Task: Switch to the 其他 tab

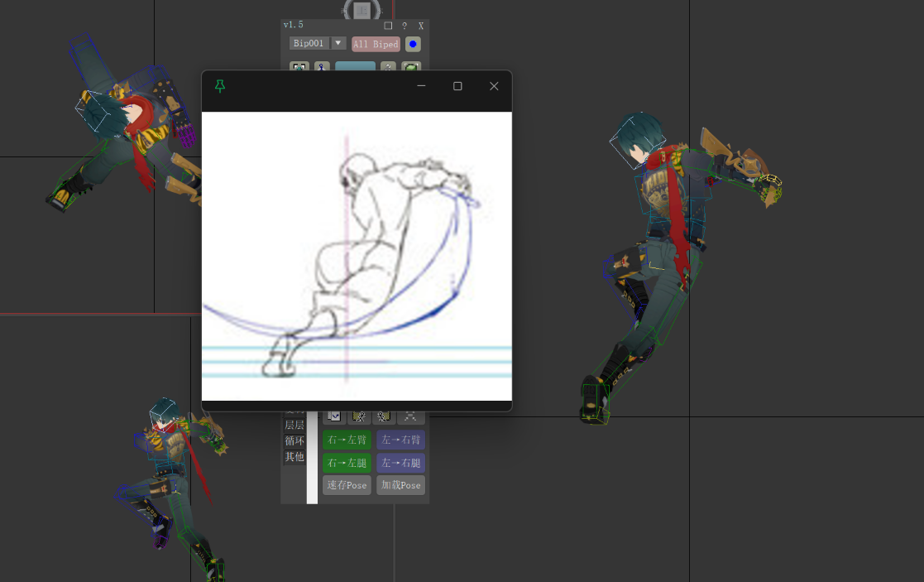Action: tap(294, 456)
